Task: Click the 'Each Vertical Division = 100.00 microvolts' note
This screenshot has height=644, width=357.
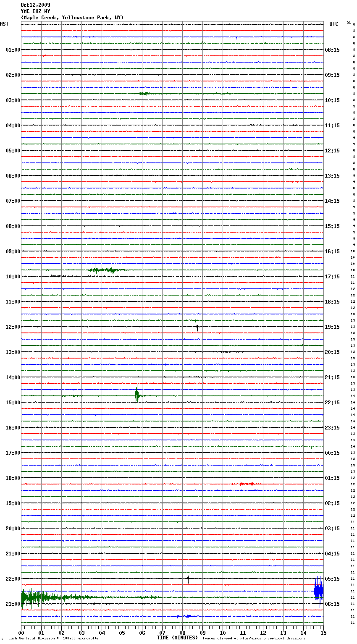Action: tap(53, 639)
